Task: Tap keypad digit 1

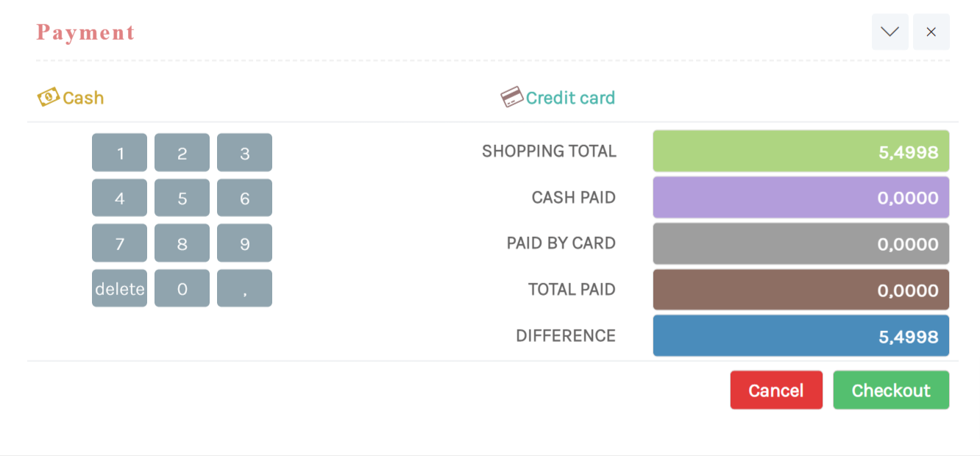Action: 119,152
